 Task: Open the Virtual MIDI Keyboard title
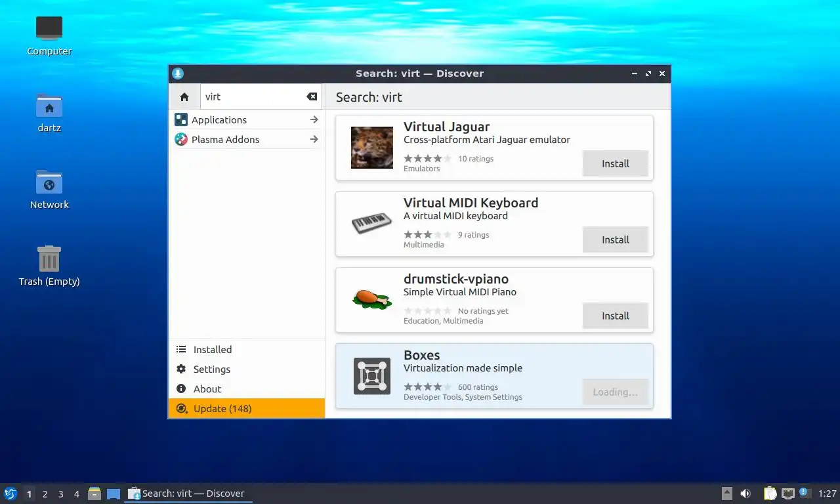pos(471,203)
